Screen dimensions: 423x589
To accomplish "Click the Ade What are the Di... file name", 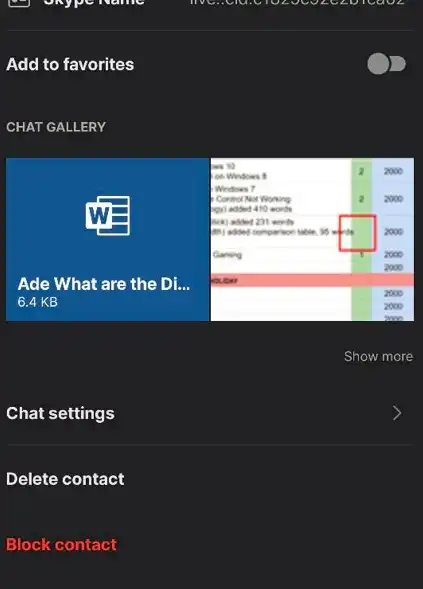I will tap(104, 284).
